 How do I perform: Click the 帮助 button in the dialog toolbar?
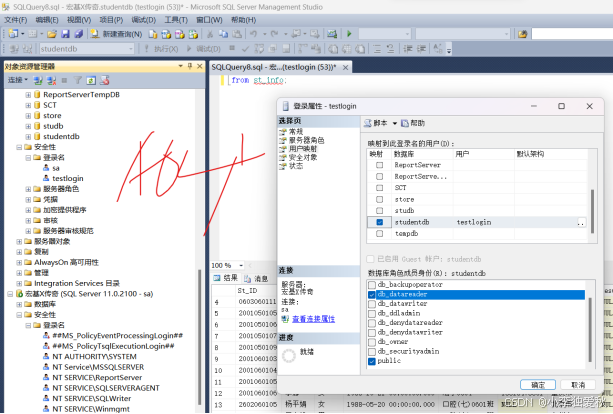coord(413,124)
